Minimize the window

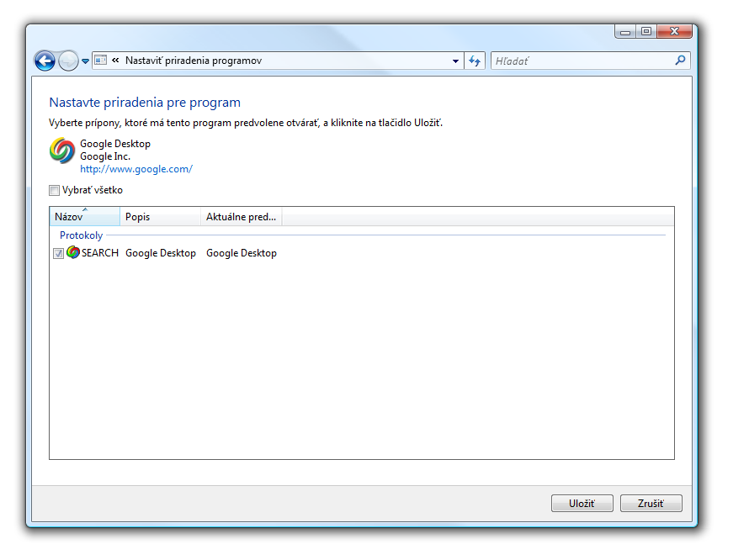625,31
